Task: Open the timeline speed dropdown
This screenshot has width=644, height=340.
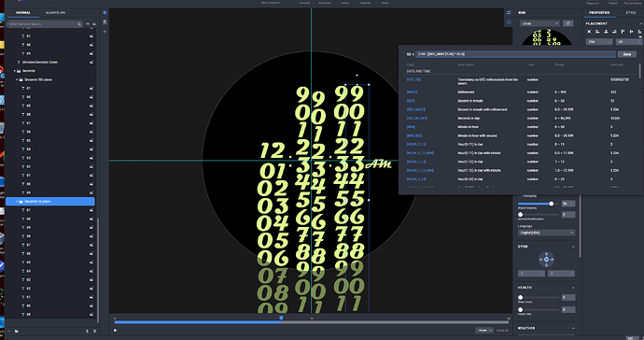Action: pyautogui.click(x=484, y=330)
